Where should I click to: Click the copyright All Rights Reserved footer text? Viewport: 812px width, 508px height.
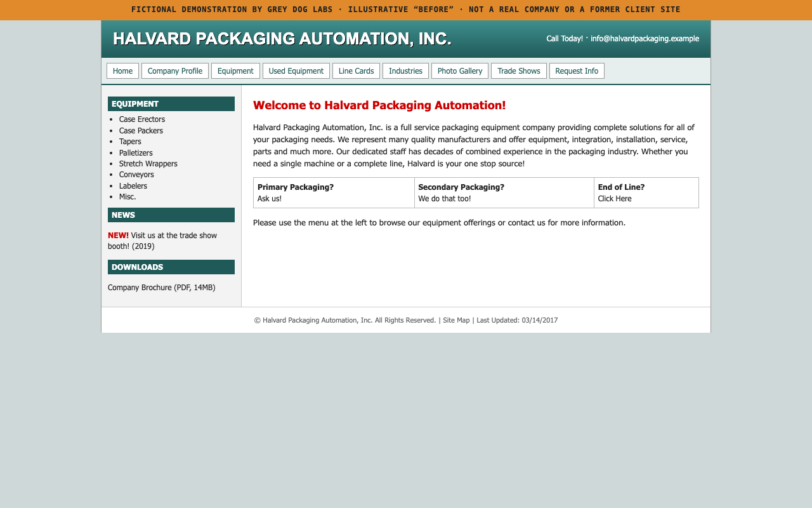tap(345, 320)
